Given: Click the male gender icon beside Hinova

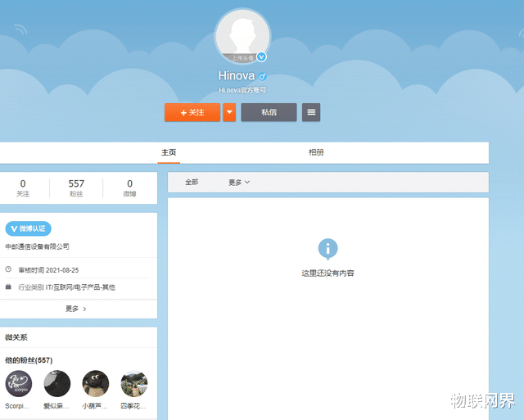Looking at the screenshot, I should point(262,76).
